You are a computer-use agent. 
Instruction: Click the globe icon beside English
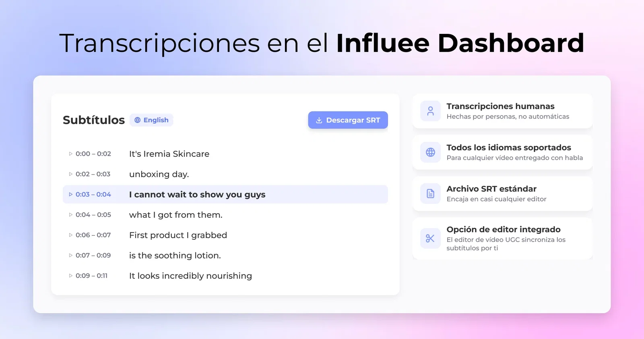[138, 120]
